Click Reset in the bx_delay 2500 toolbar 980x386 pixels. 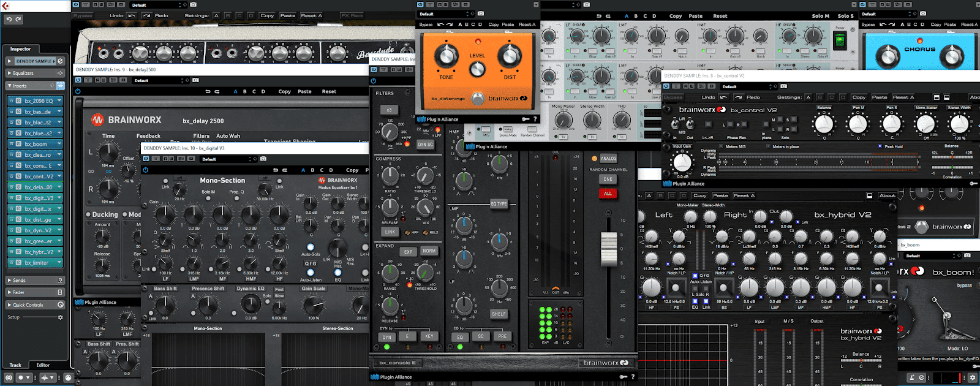click(x=329, y=91)
